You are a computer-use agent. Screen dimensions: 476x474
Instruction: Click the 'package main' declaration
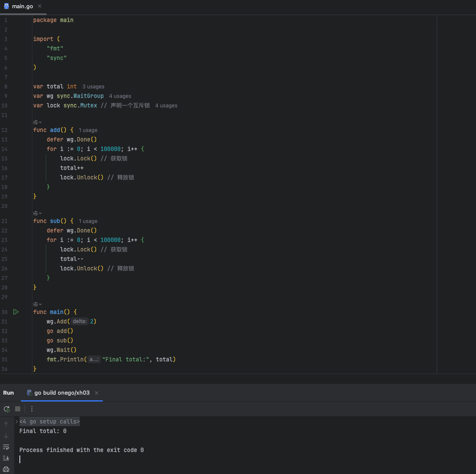click(x=53, y=20)
